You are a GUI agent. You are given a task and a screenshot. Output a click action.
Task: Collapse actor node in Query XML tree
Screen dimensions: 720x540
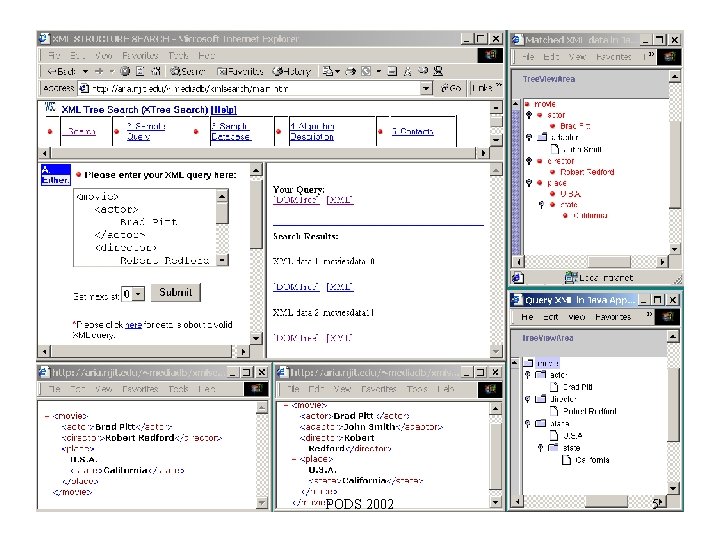click(528, 375)
